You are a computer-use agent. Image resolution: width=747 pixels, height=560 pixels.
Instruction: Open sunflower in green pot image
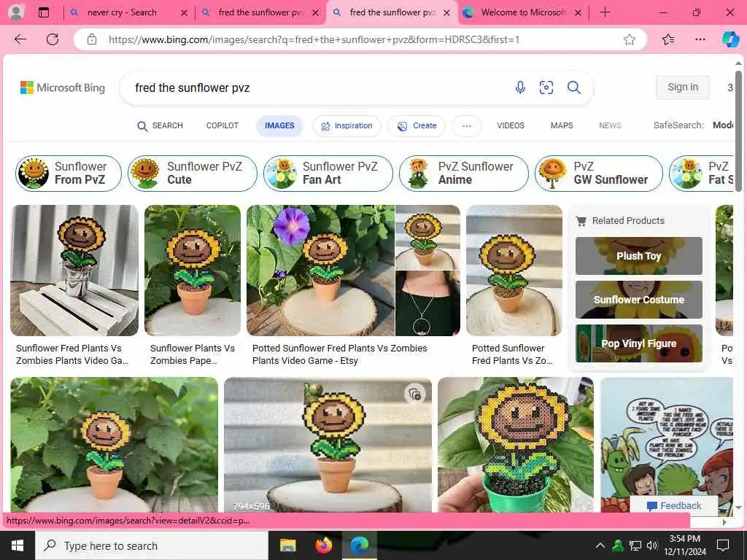coord(516,445)
